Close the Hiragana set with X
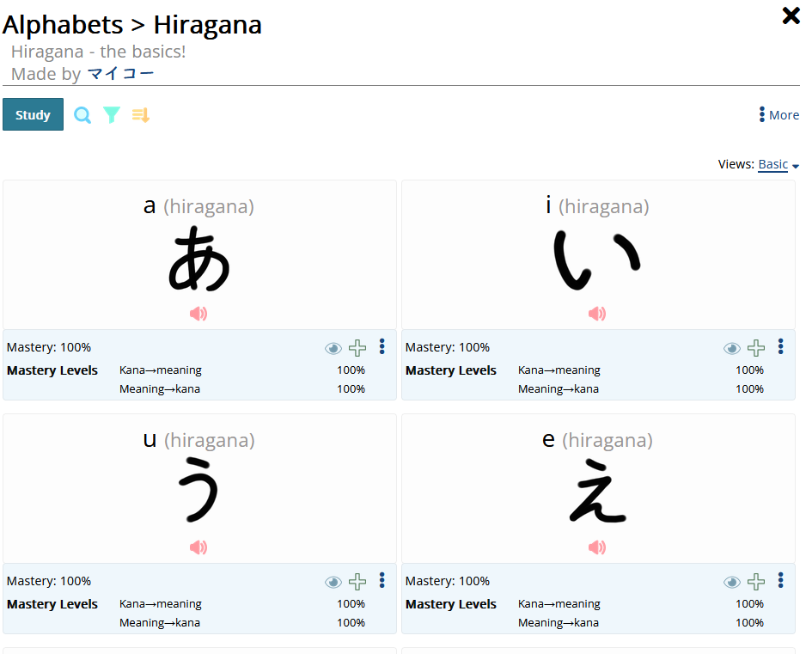This screenshot has height=654, width=812. tap(791, 15)
